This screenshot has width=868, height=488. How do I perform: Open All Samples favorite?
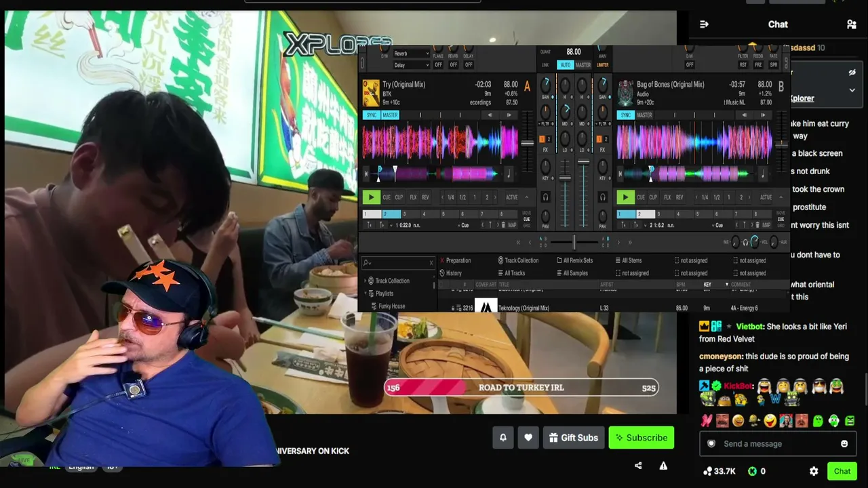572,273
